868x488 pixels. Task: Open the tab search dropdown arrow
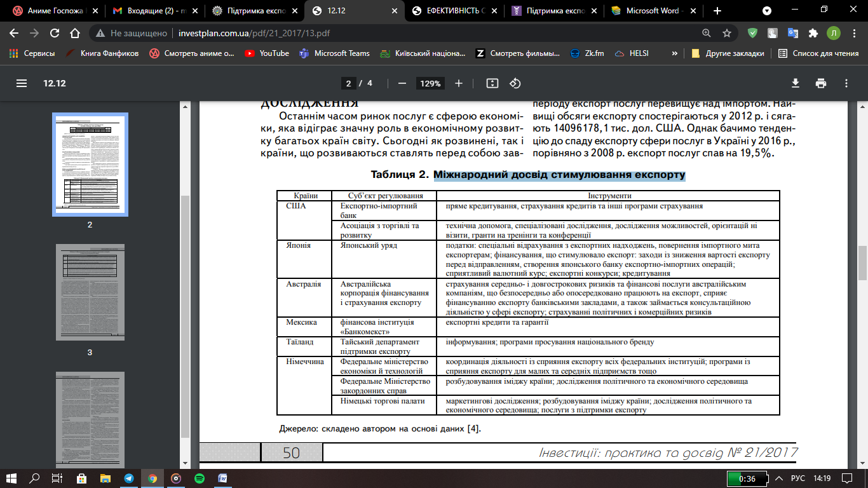point(767,11)
